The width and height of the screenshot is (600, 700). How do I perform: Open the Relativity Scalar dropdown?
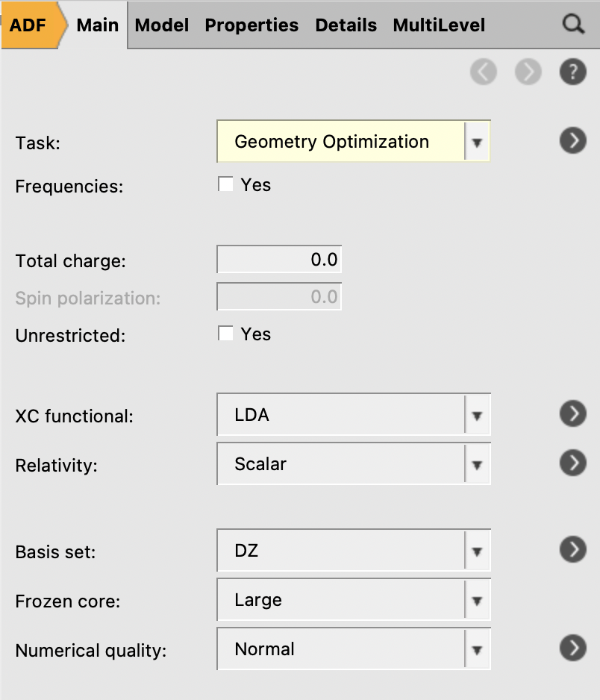click(x=354, y=464)
